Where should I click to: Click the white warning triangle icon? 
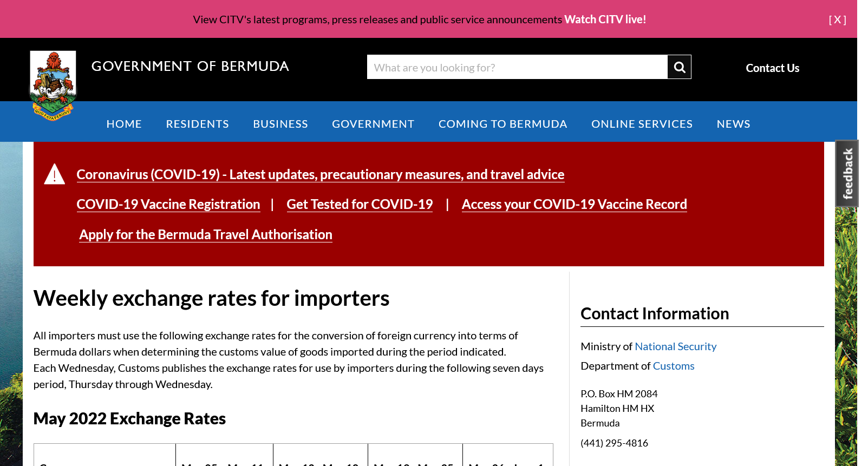[x=54, y=174]
